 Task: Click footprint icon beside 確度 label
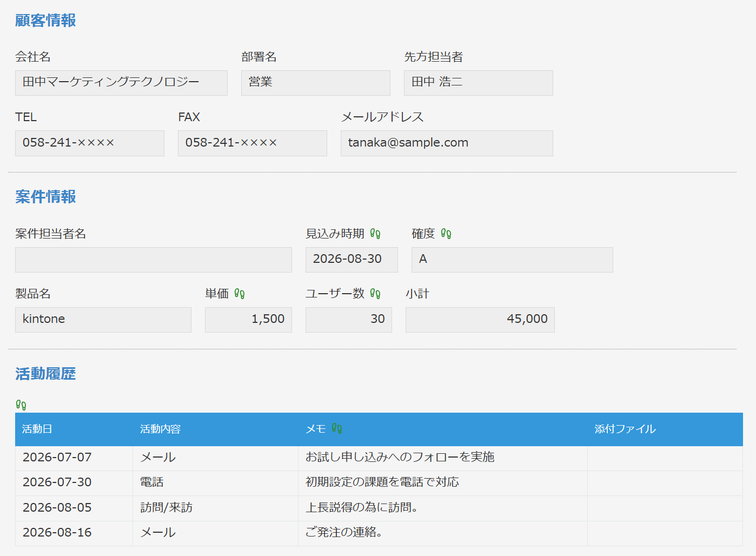click(x=446, y=234)
